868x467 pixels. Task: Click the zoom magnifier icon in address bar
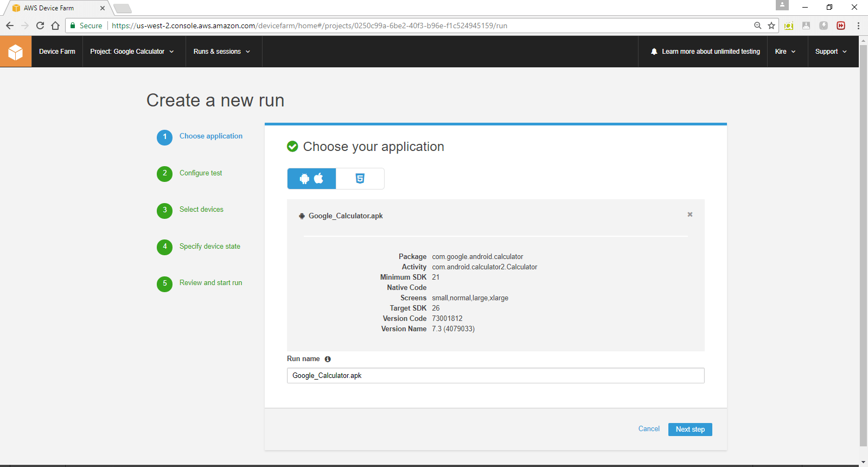pos(758,26)
